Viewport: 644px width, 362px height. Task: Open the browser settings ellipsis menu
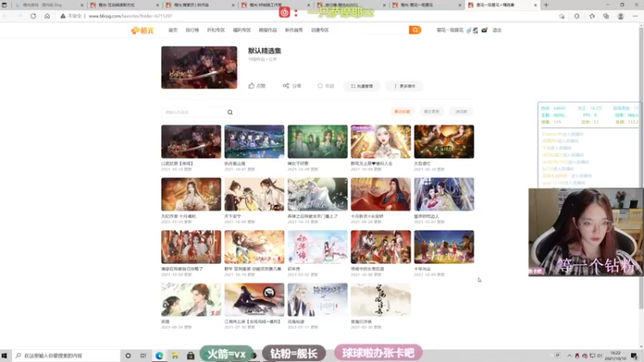click(x=635, y=16)
